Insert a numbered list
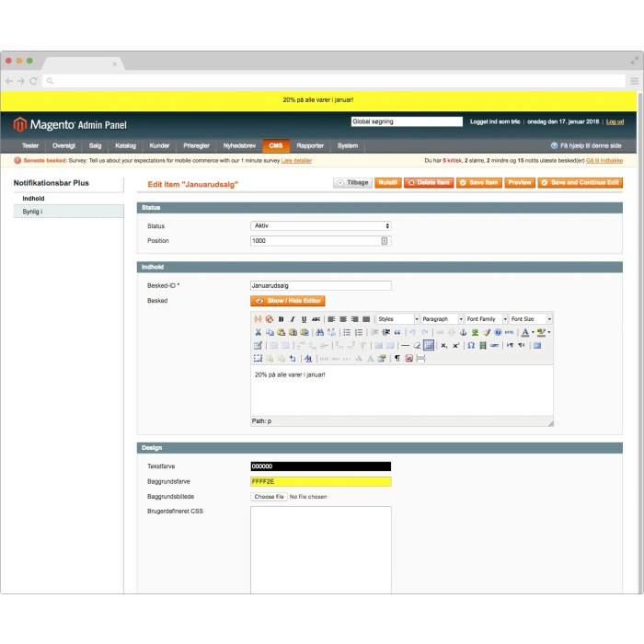 359,332
